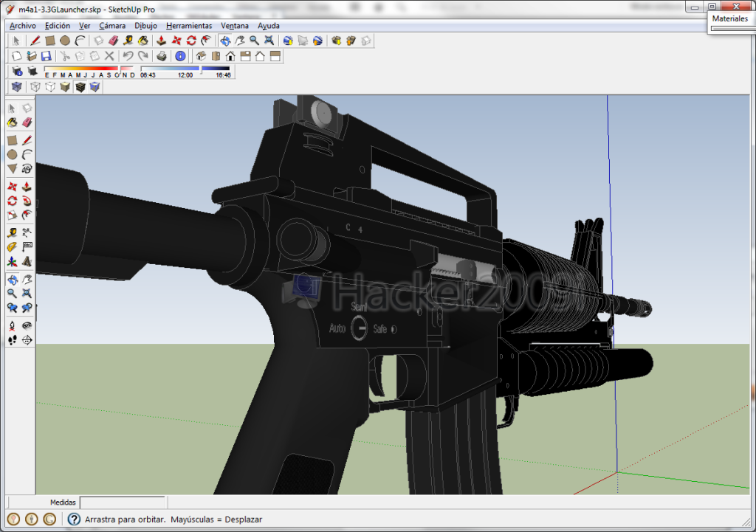Screen dimensions: 756x532
Task: Click Share Model upload icon
Action: [351, 41]
